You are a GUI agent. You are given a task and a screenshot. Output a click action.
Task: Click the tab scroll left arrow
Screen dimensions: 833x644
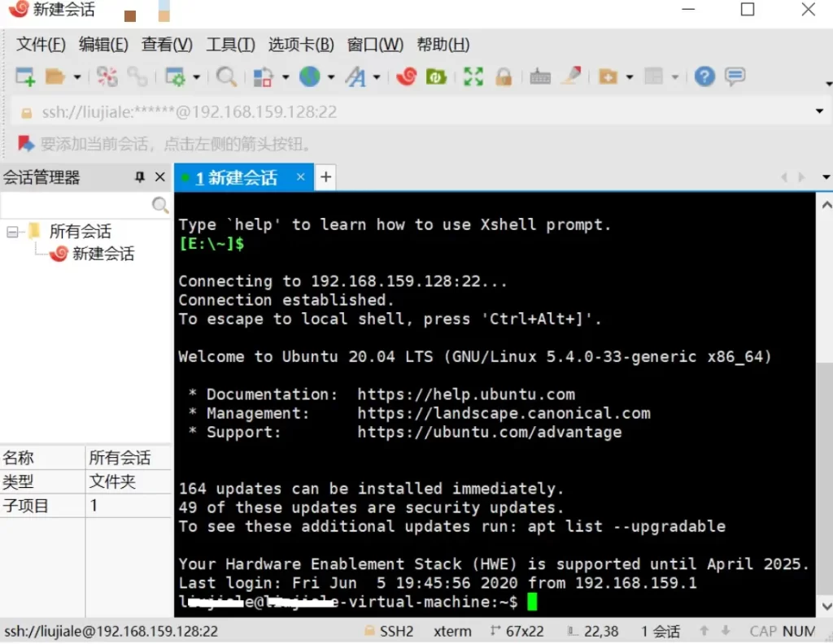[x=785, y=177]
